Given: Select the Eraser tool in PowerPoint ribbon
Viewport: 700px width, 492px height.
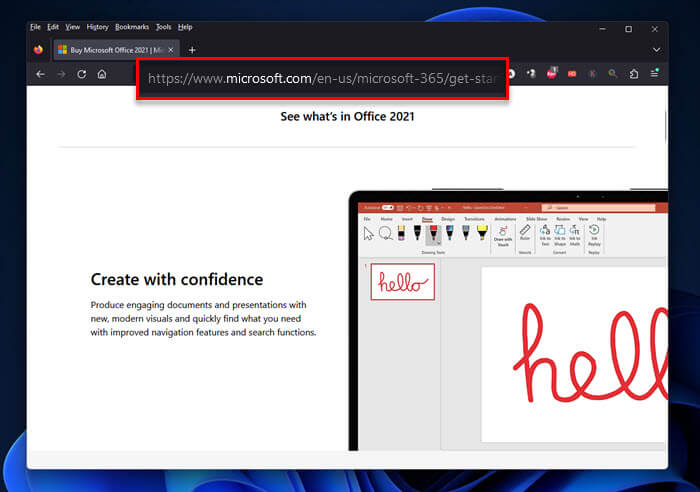Looking at the screenshot, I should coord(401,233).
